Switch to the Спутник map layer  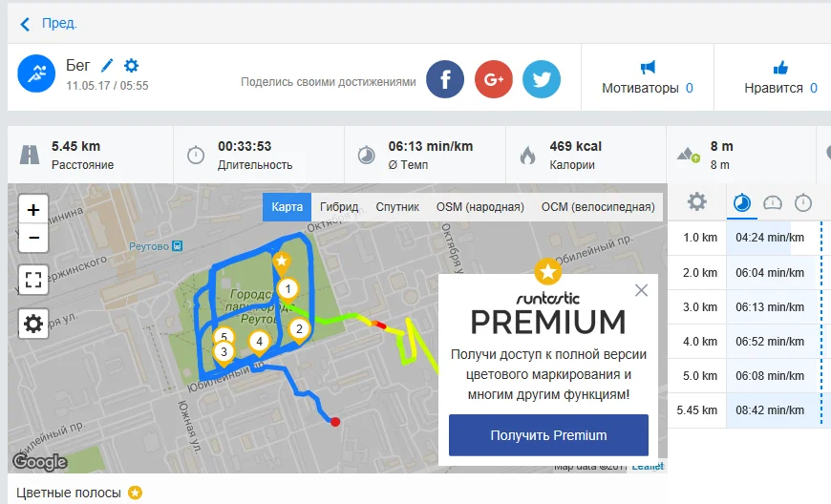[397, 207]
